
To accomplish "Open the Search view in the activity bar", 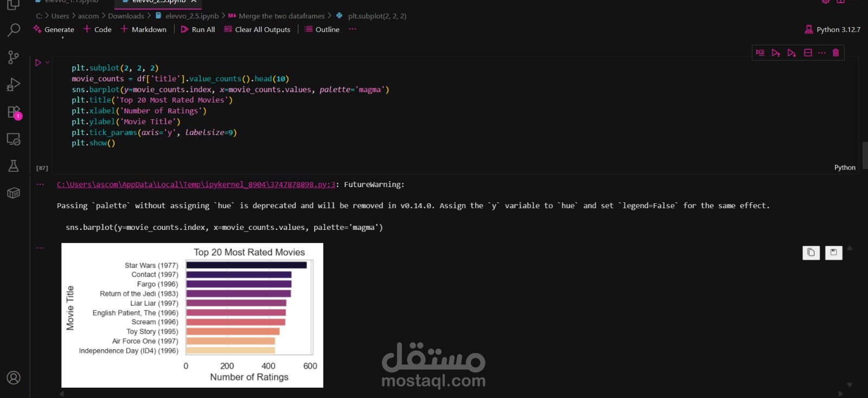I will coord(14,30).
